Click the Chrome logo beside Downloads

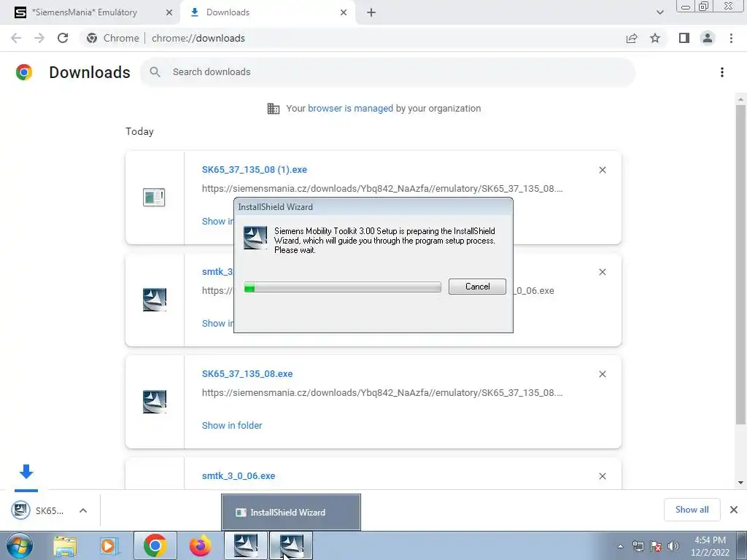24,72
